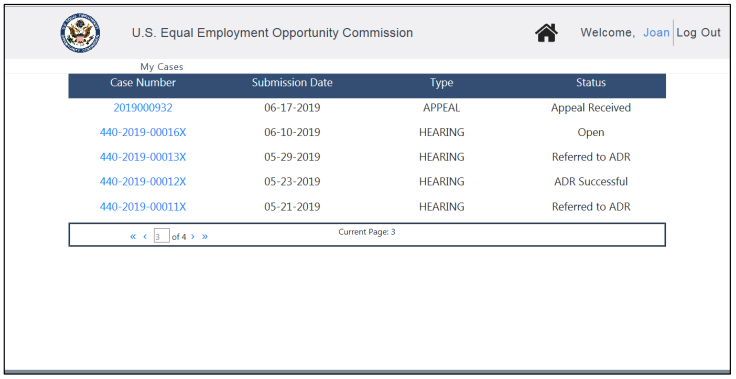Click the ADR Successful status
This screenshot has width=736, height=379.
(x=591, y=182)
